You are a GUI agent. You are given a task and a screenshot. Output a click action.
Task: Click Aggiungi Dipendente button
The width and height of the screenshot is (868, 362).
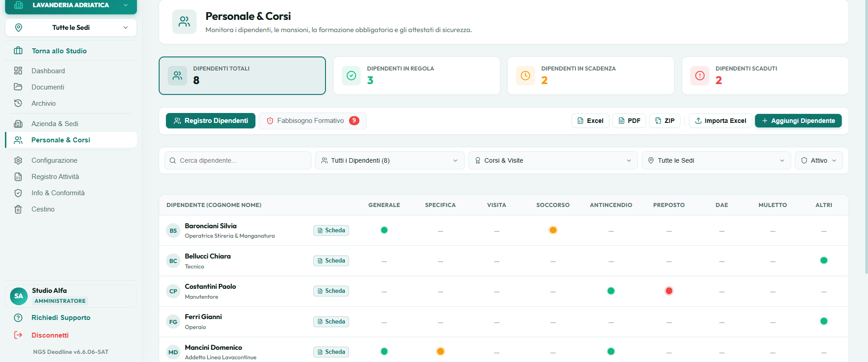point(798,121)
